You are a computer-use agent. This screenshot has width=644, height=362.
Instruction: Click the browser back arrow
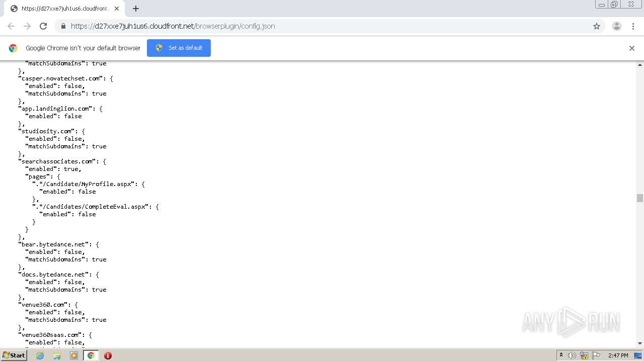11,26
